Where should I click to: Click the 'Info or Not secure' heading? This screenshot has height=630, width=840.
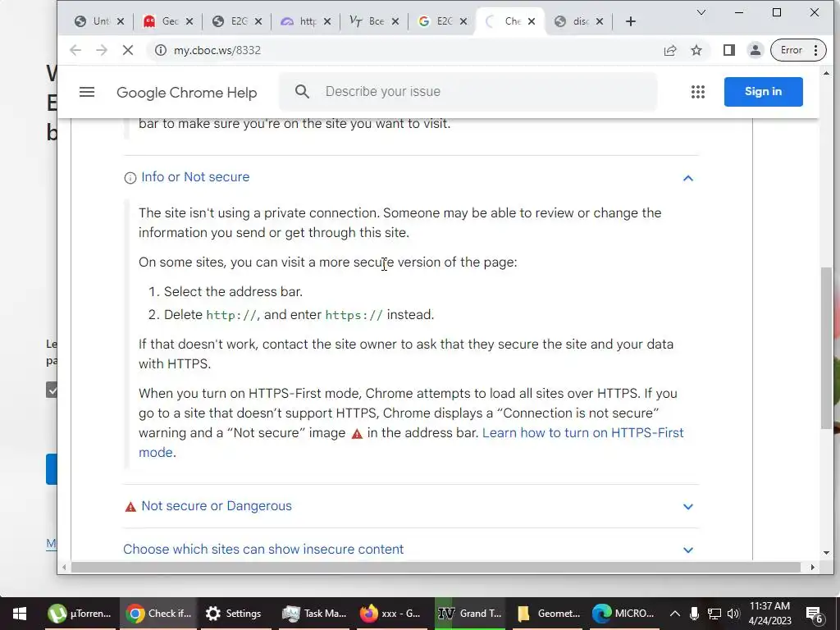(x=195, y=177)
